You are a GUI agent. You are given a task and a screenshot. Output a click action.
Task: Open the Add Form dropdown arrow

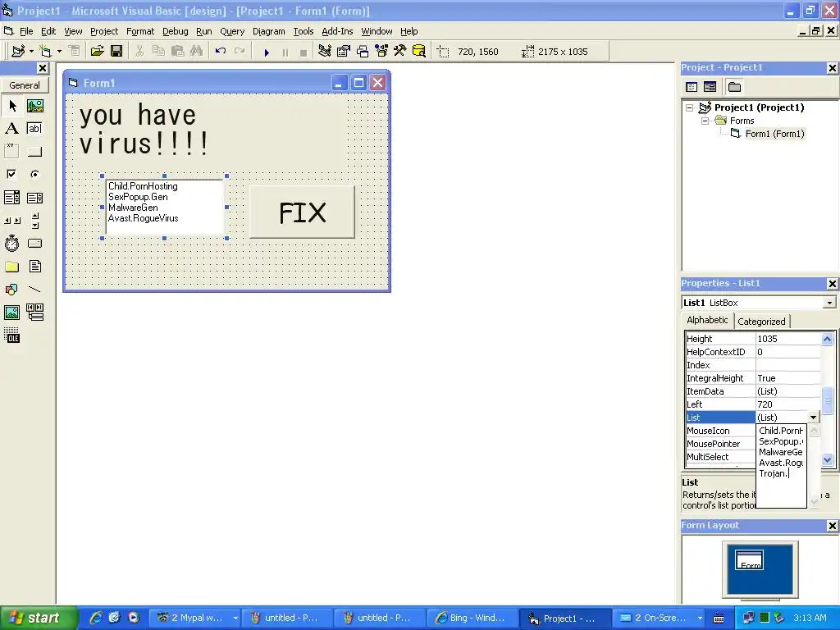click(59, 52)
